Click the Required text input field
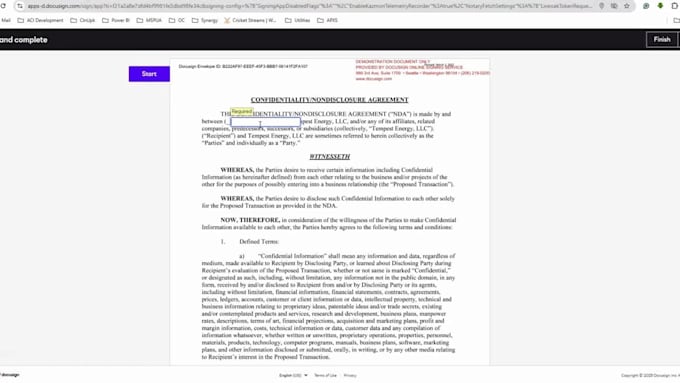 pos(265,122)
